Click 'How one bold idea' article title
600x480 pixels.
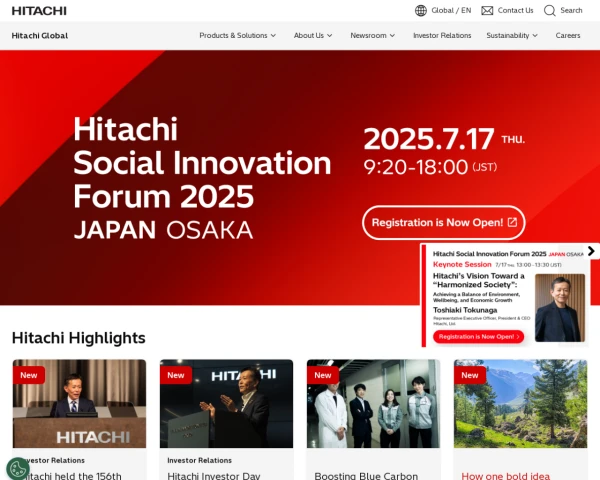(x=505, y=476)
